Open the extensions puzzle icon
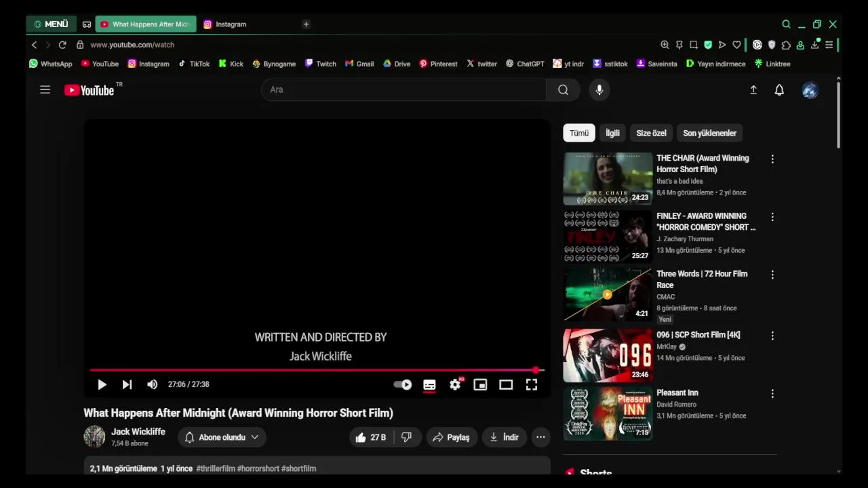868x488 pixels. [786, 45]
